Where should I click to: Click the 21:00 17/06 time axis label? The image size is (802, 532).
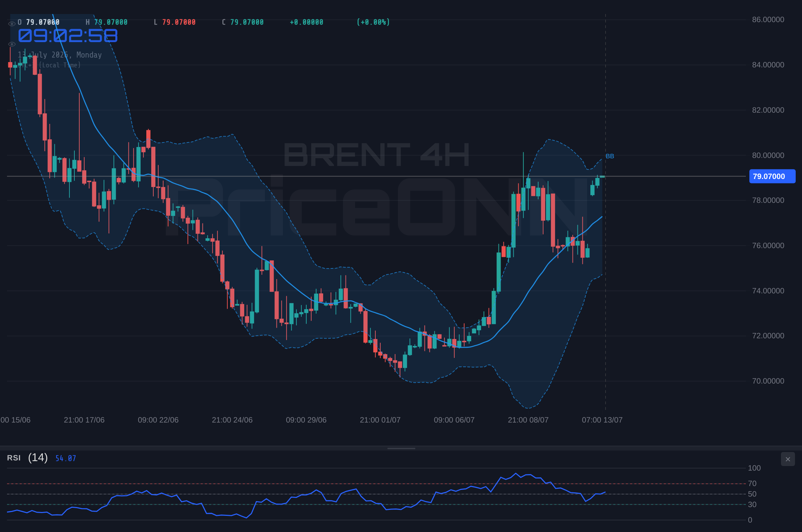84,420
